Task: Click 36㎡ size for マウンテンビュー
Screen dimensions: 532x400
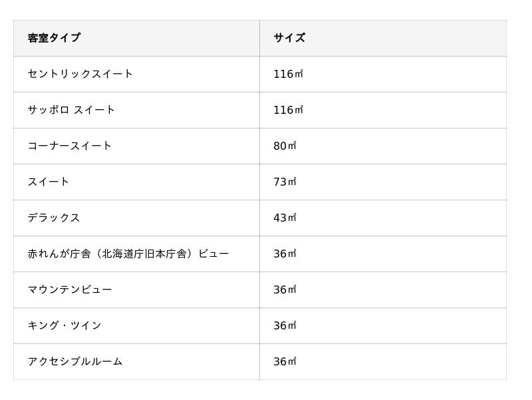Action: pos(285,290)
